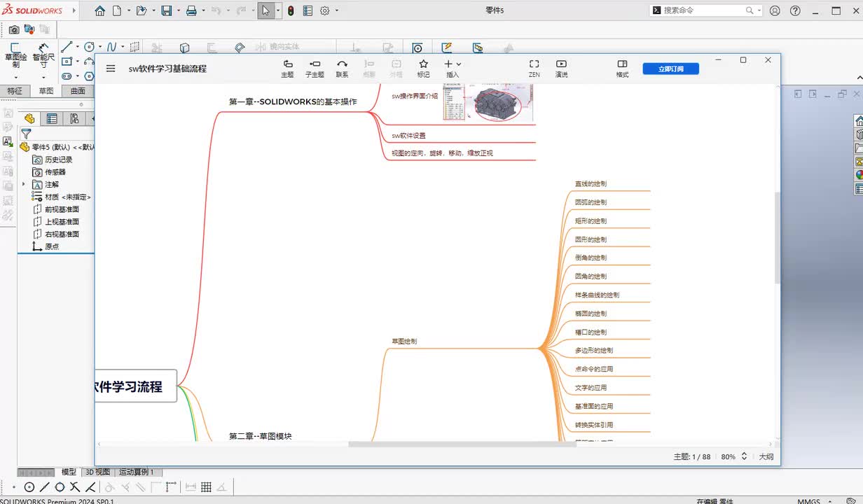Screen dimensions: 863x504
Task: Open the Format (格式) panel
Action: (x=622, y=69)
